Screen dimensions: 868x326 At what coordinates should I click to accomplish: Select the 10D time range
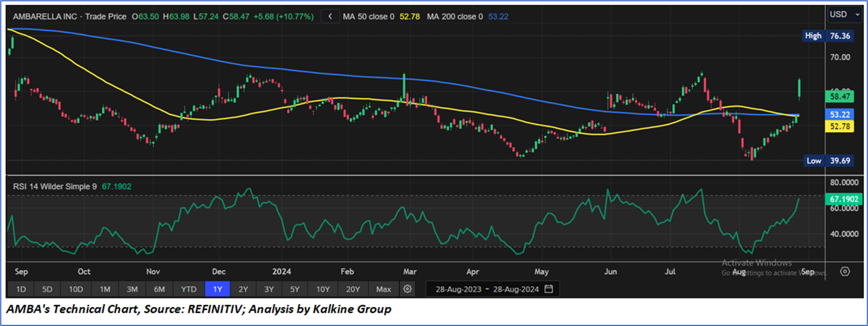pos(76,289)
